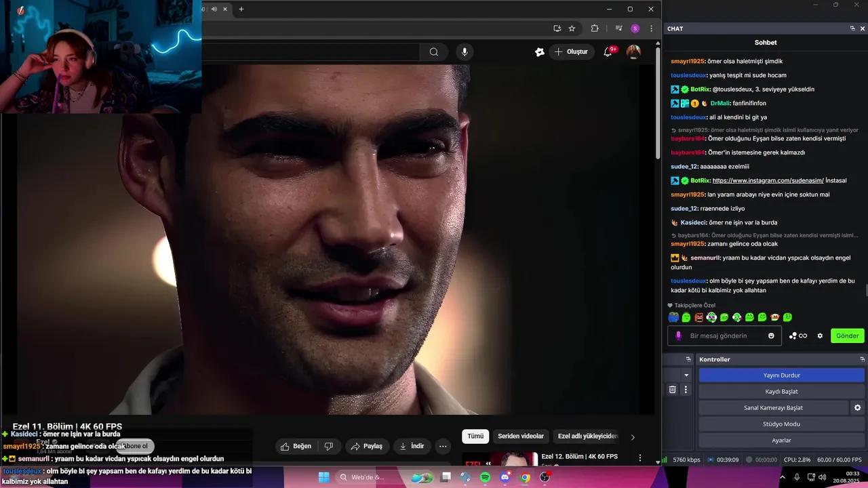Open chat settings gear icon
The width and height of the screenshot is (868, 488).
(x=820, y=335)
